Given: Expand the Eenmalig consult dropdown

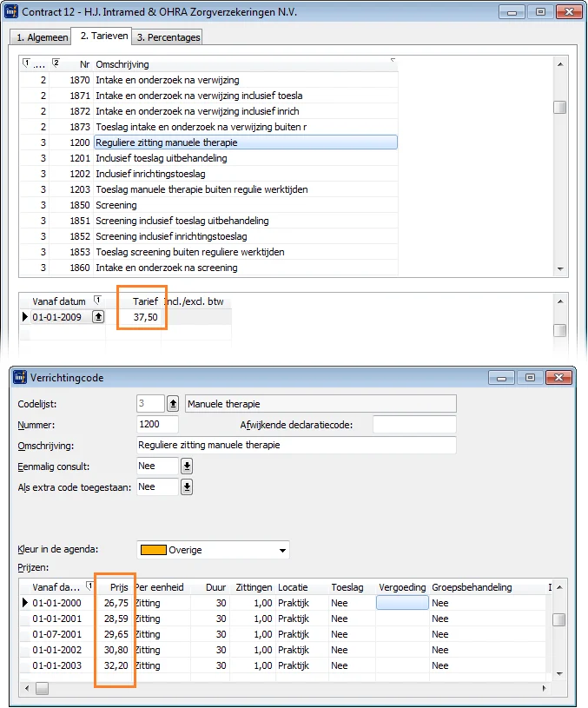Looking at the screenshot, I should tap(187, 466).
